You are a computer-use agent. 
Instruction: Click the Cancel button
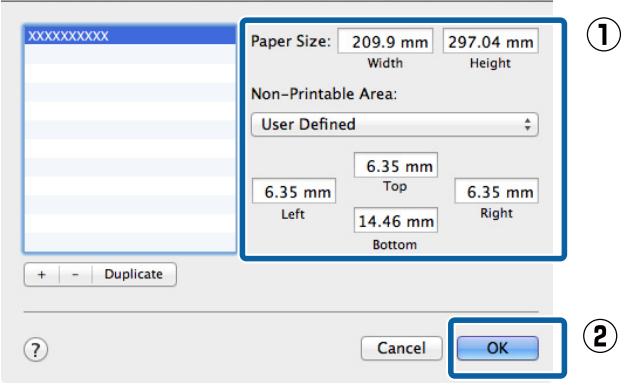coord(401,348)
